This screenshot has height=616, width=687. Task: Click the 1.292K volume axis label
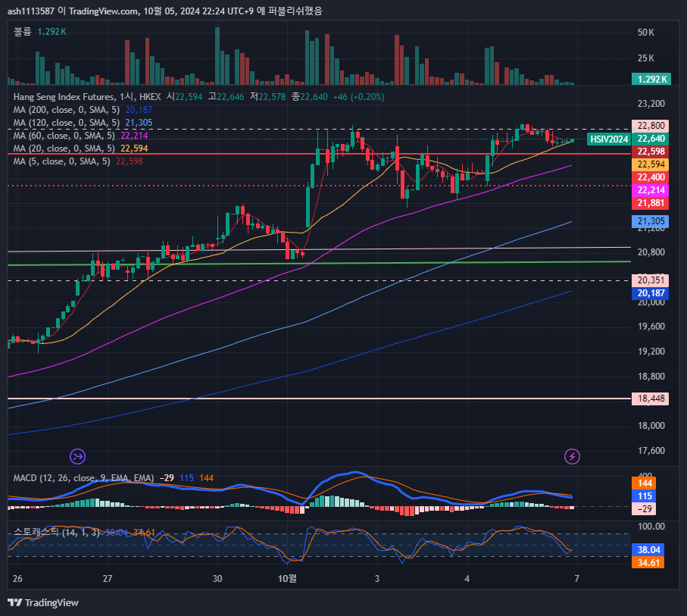pos(651,79)
